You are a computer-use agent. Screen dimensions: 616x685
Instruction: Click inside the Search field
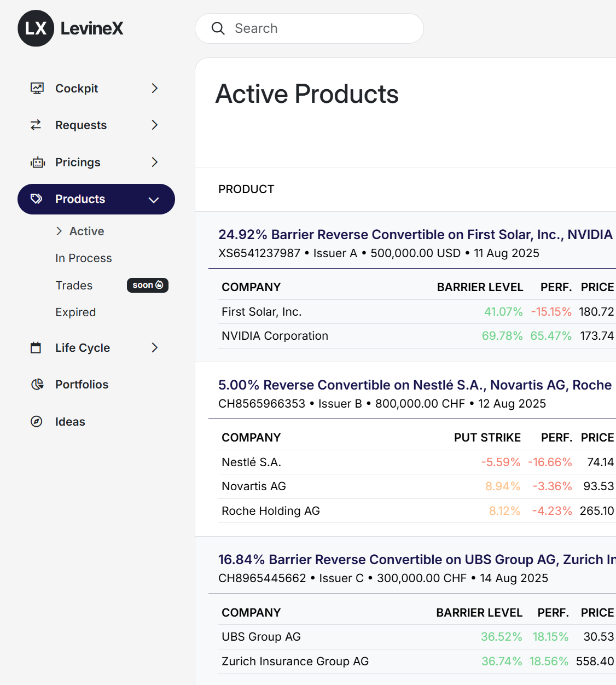309,28
